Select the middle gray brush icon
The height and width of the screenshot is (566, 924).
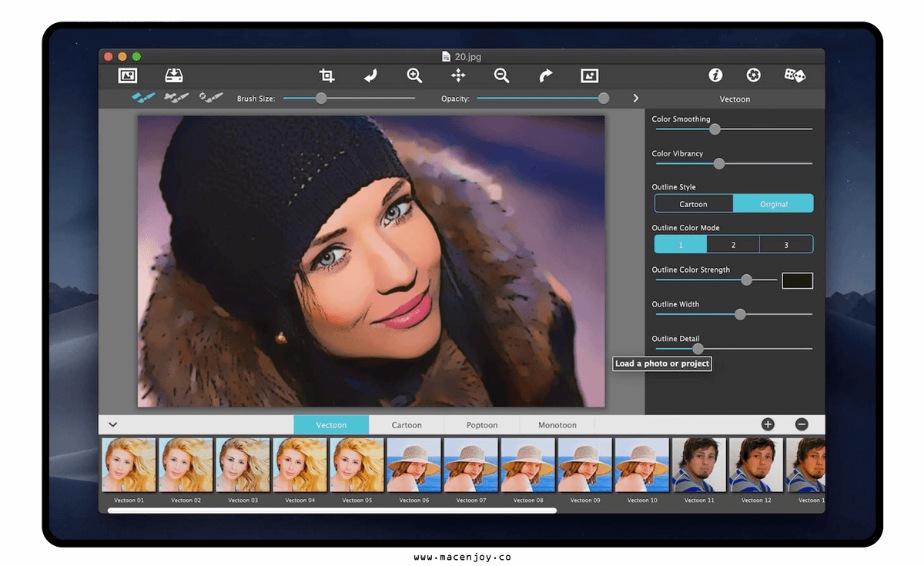pyautogui.click(x=178, y=98)
